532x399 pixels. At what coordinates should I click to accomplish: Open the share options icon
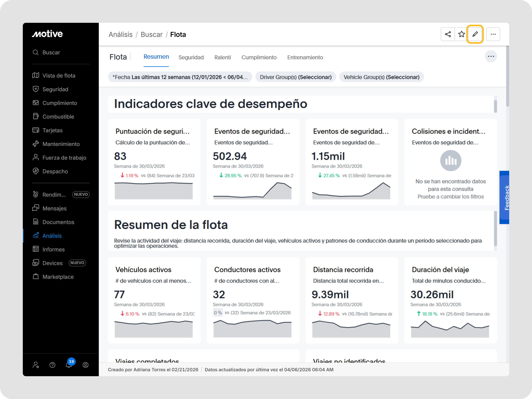pos(448,34)
